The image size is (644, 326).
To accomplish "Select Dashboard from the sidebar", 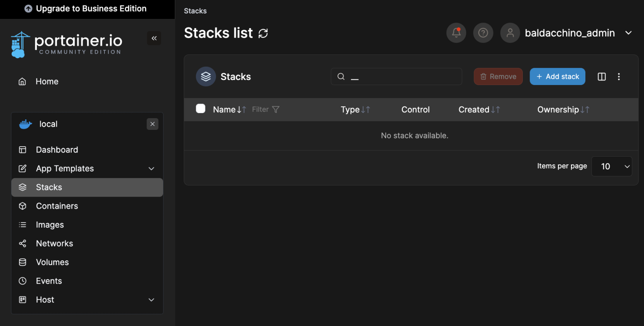I will pyautogui.click(x=57, y=150).
